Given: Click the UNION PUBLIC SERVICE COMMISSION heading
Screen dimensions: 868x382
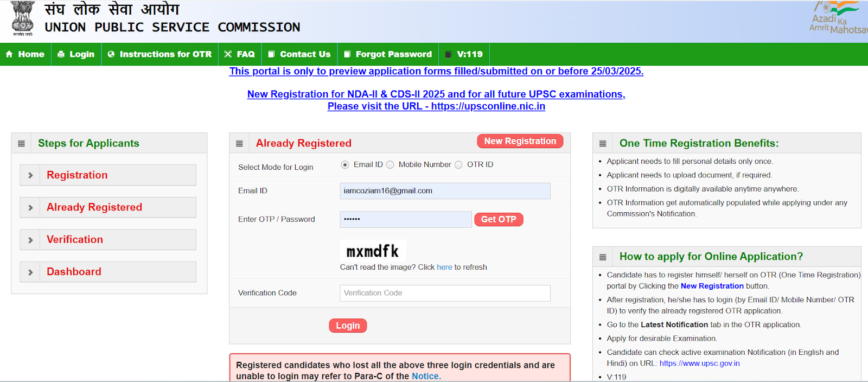Looking at the screenshot, I should click(173, 27).
